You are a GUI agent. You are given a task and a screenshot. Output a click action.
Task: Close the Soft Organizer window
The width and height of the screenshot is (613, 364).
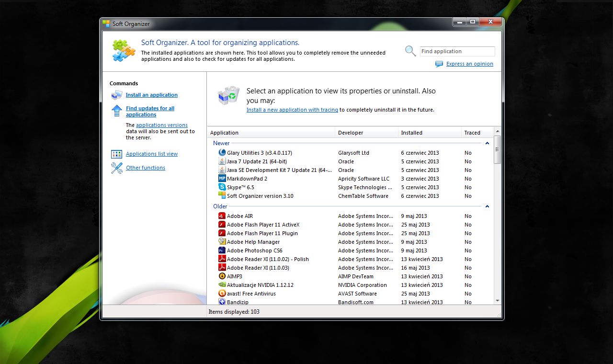pyautogui.click(x=490, y=22)
